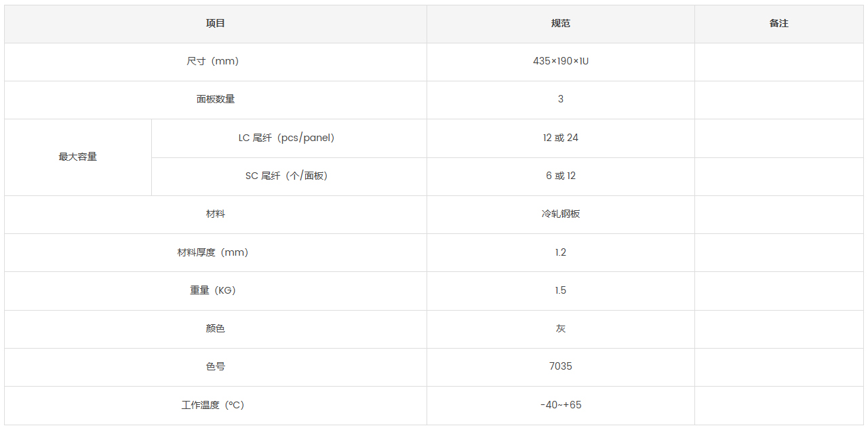
Task: Click the 备注 column header
Action: [779, 24]
